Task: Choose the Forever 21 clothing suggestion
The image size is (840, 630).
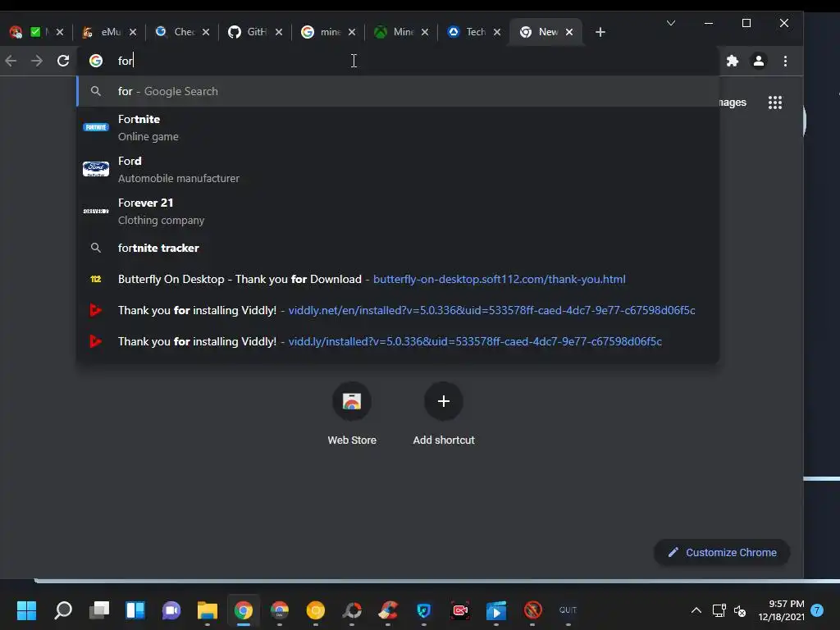Action: (x=398, y=211)
